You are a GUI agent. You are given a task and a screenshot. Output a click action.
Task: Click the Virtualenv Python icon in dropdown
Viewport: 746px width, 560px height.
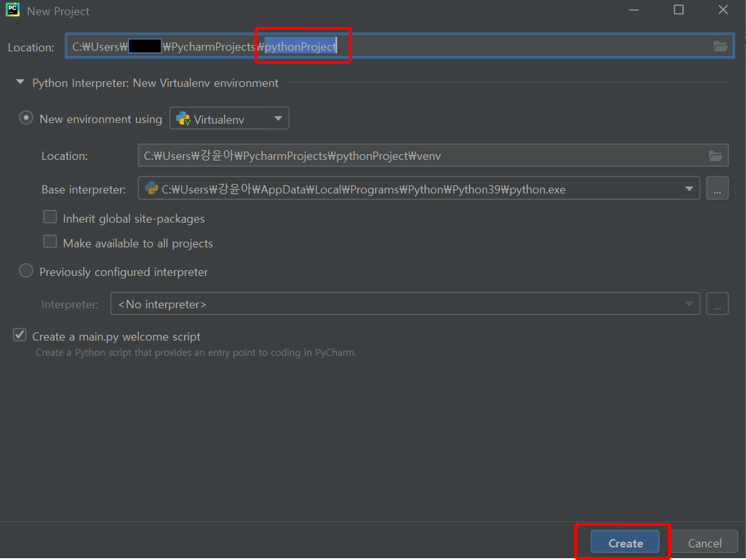click(183, 119)
